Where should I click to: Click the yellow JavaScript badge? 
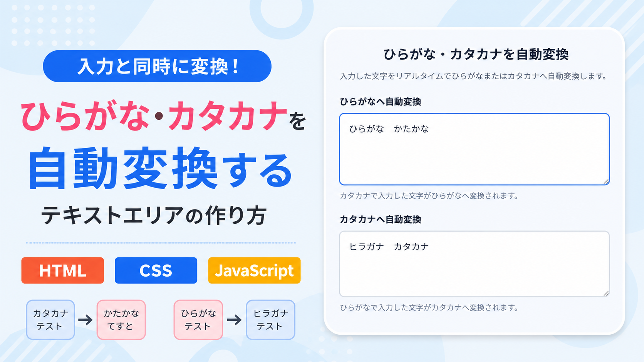(x=254, y=270)
